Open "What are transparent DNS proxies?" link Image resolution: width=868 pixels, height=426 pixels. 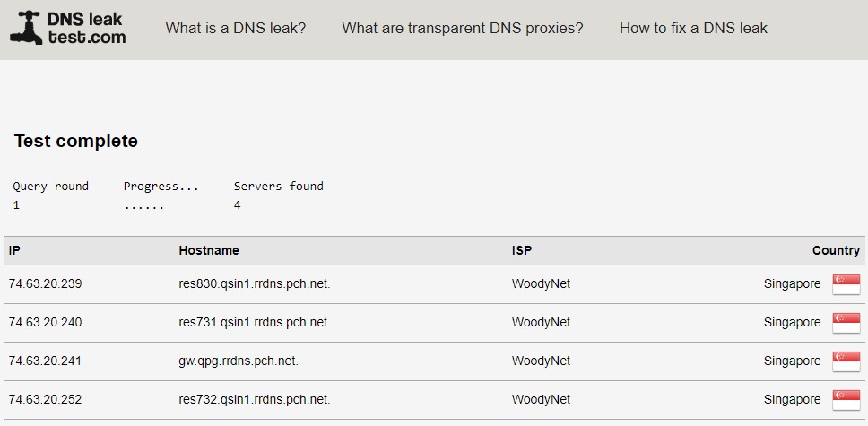[462, 28]
